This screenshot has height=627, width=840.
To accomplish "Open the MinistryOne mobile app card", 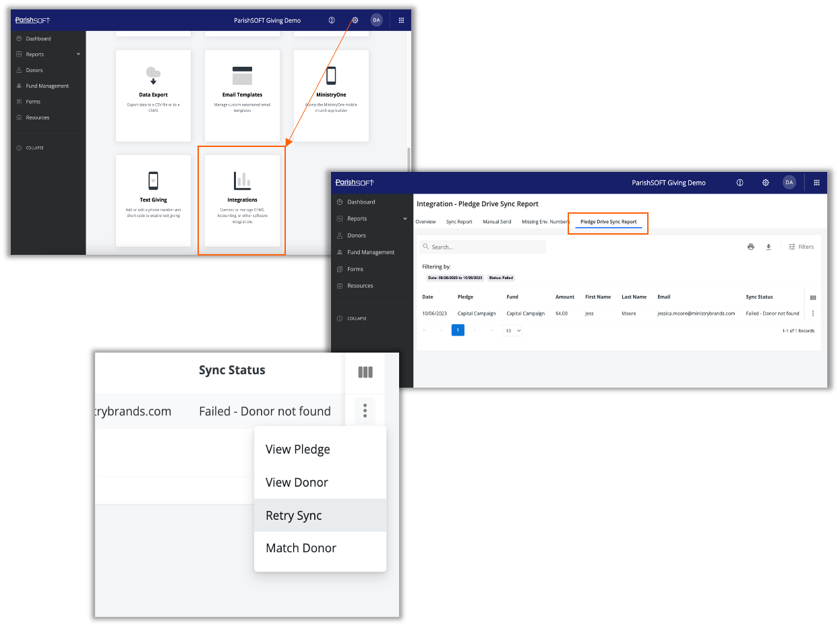I will 331,95.
